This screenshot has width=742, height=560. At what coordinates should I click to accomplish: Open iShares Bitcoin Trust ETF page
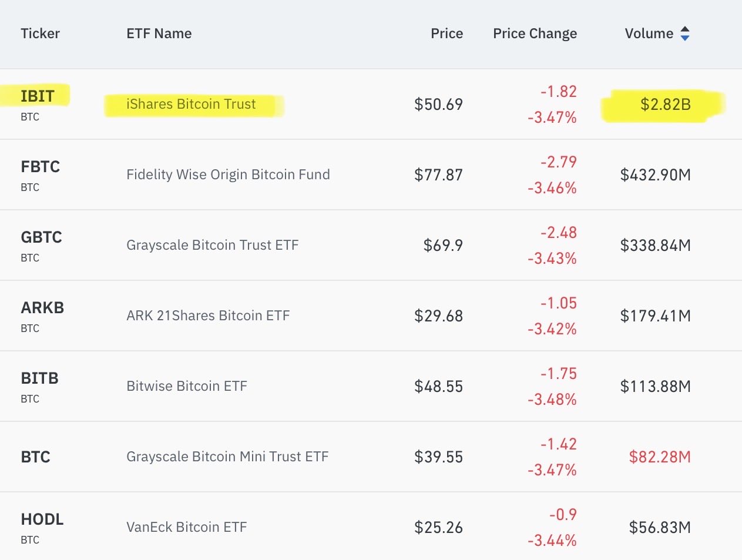pos(191,105)
